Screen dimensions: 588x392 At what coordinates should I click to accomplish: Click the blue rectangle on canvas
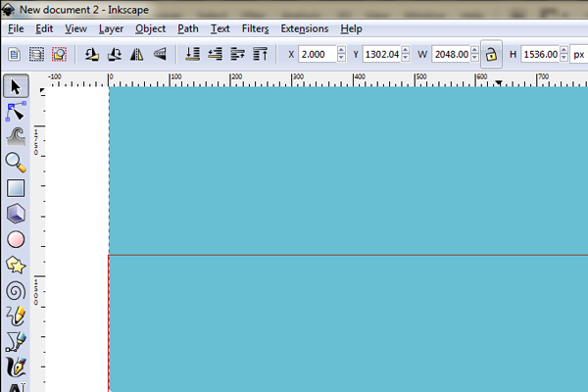coord(343,196)
